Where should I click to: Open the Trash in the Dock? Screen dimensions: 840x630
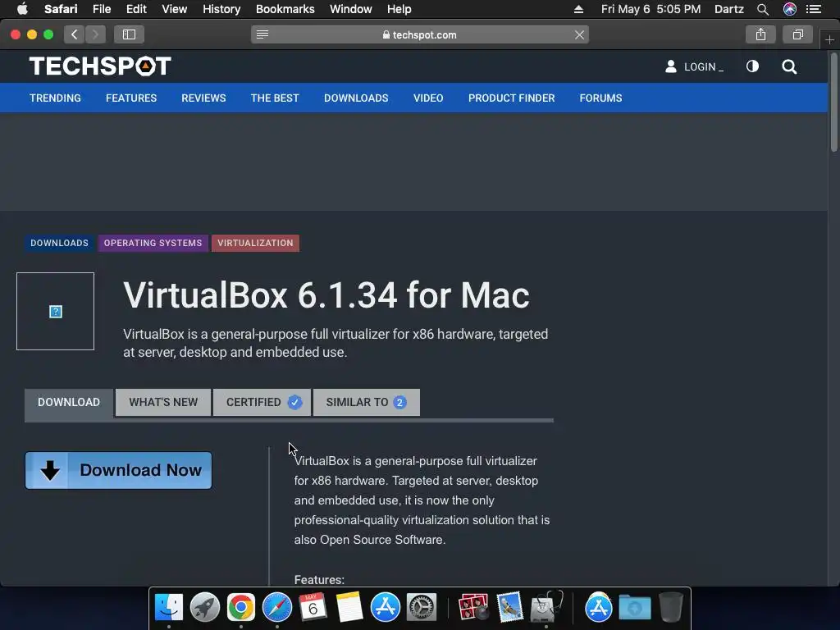pos(671,608)
